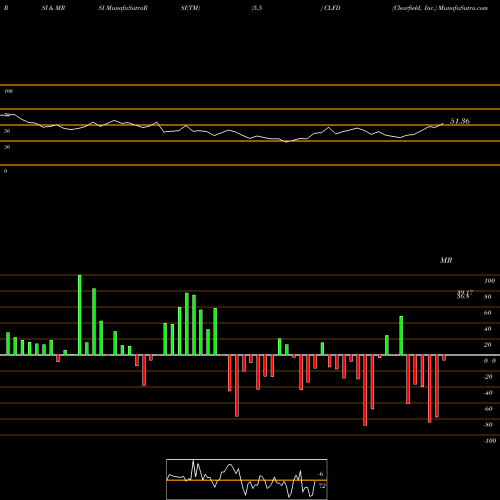The image size is (500, 500).
Task: Open the mini overview chart thumbnail at bottom
Action: point(247,479)
